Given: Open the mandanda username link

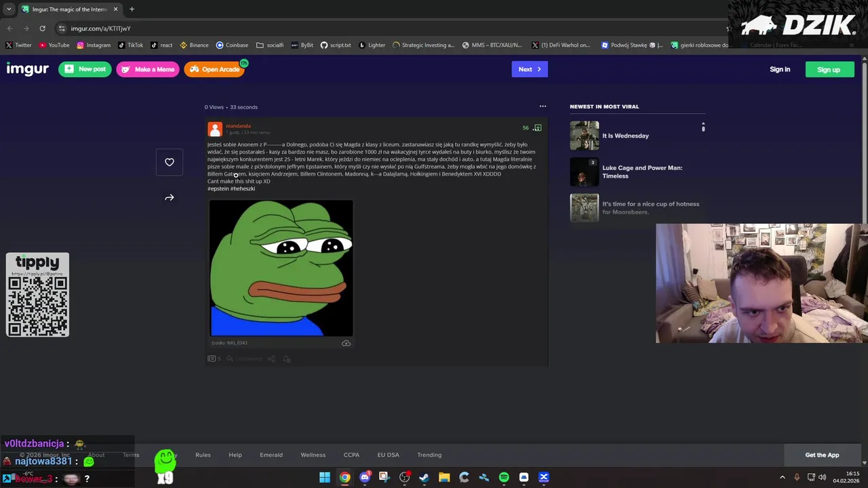Looking at the screenshot, I should click(238, 126).
